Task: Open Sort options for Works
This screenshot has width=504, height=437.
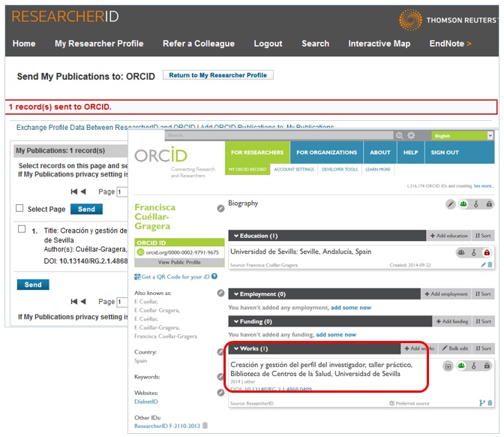Action: [483, 348]
